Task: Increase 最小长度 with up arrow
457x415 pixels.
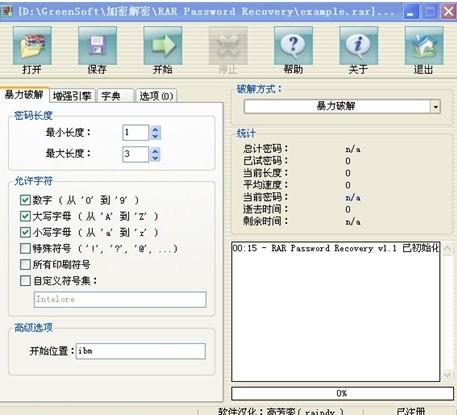Action: (155, 129)
